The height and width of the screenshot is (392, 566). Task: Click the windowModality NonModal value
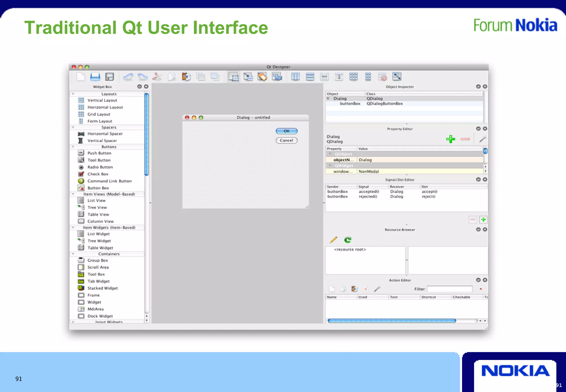coord(420,171)
